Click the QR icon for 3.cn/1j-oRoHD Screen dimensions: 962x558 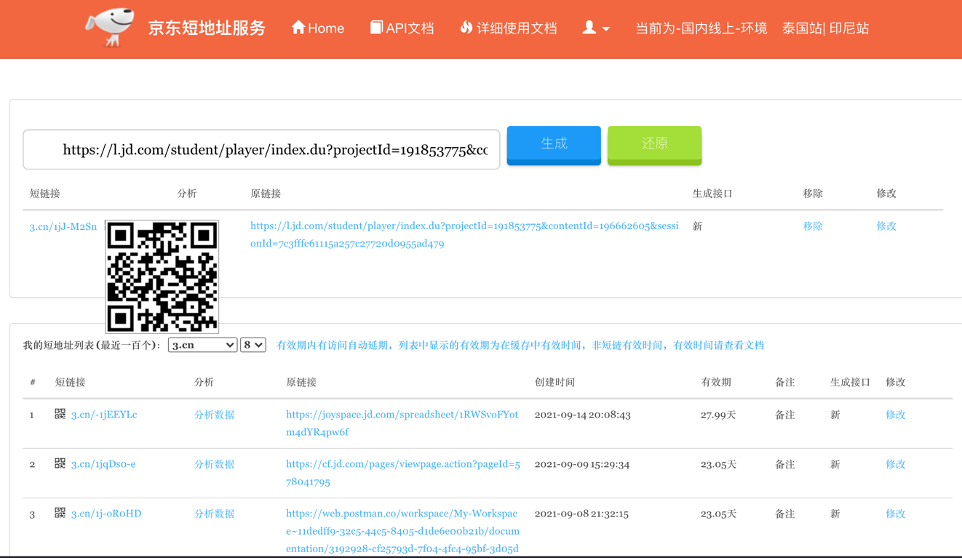point(60,513)
